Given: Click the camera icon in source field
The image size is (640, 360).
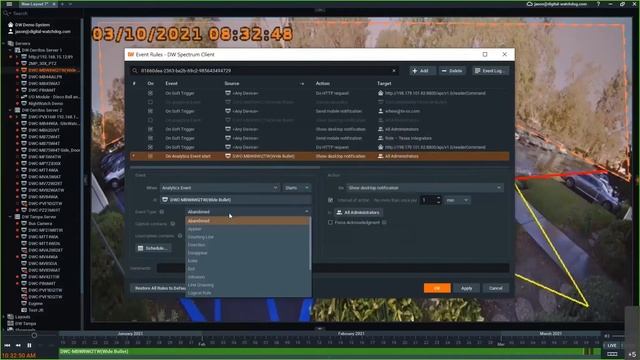Looking at the screenshot, I should pyautogui.click(x=165, y=200).
